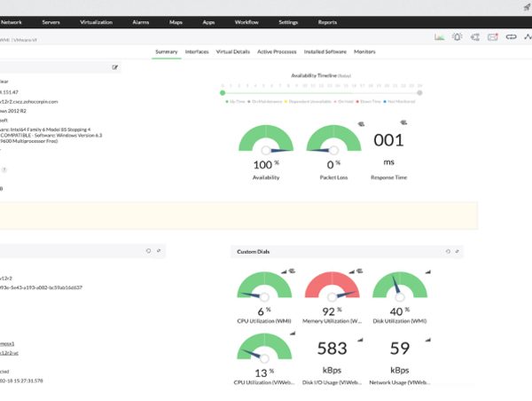
Task: Click the 583 kBps Disk I/O value
Action: [x=332, y=349]
